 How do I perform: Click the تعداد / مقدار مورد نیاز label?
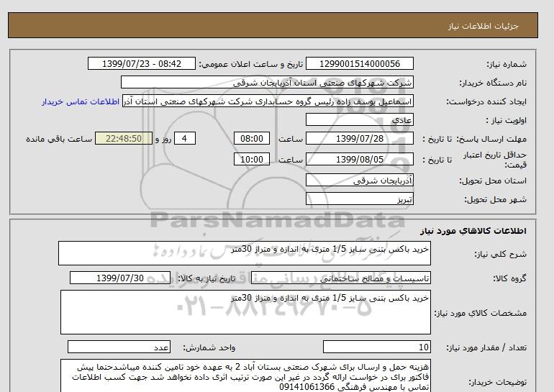tap(486, 348)
